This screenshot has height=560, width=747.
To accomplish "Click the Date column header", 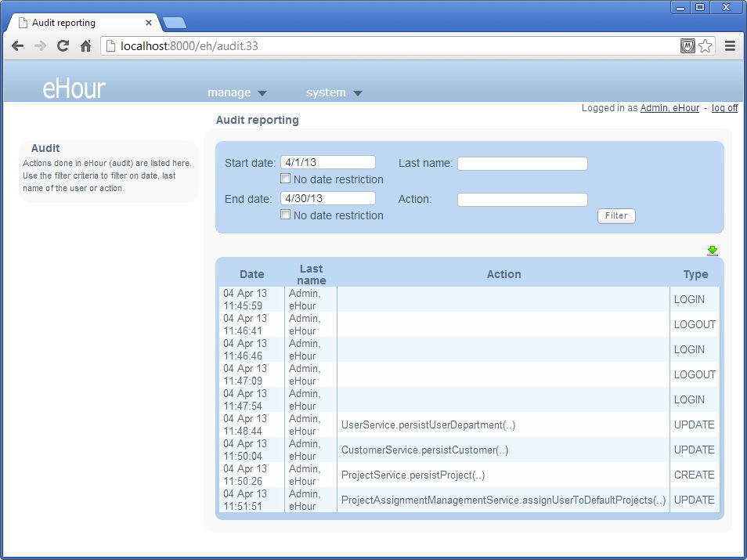I will point(251,274).
